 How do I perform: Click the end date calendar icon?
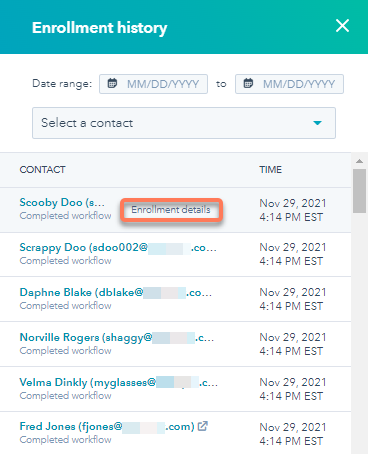tap(248, 83)
